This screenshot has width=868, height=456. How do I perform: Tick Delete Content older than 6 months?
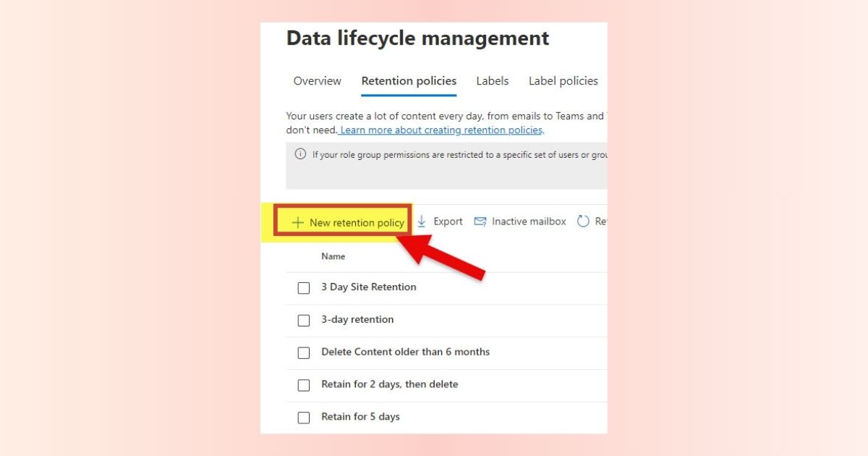[x=304, y=352]
